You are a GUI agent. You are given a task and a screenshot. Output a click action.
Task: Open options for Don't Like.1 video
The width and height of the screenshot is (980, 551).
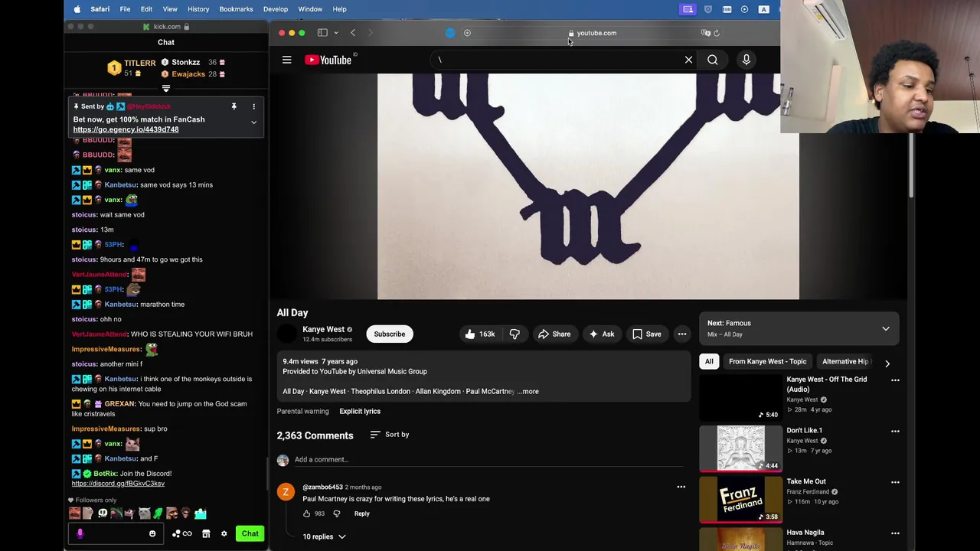pyautogui.click(x=895, y=431)
